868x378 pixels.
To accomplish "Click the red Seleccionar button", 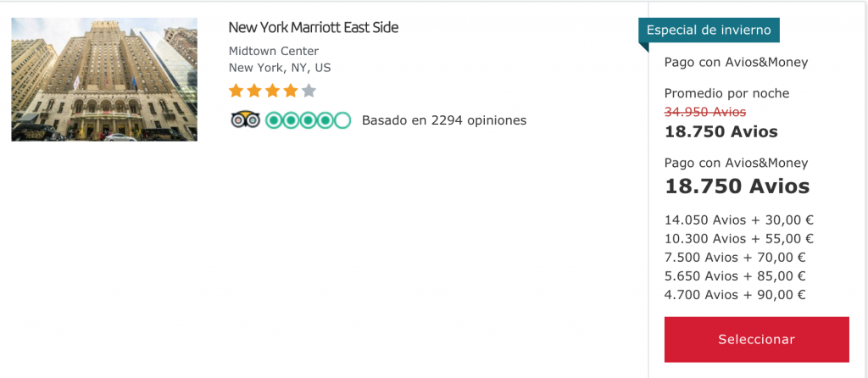I will (756, 339).
